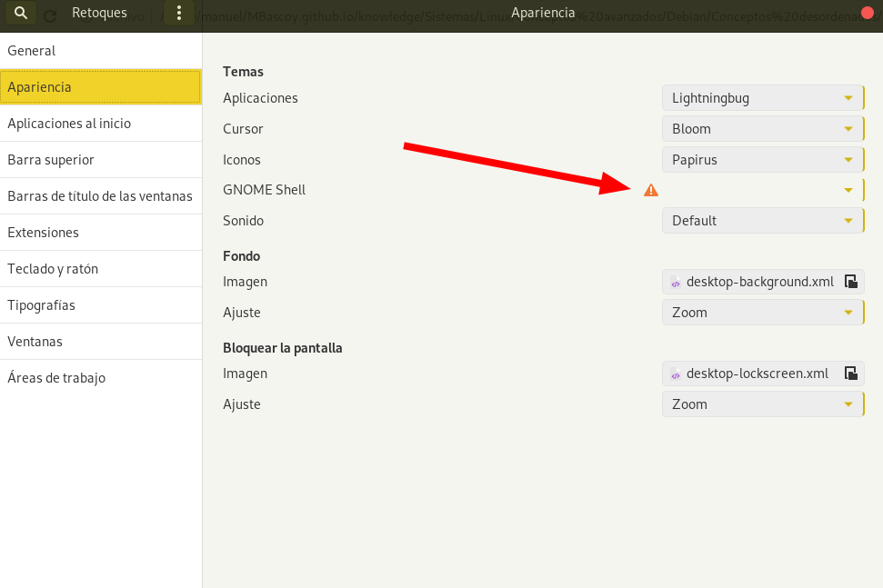Open the Fondo Ajuste Zoom dropdown

762,313
